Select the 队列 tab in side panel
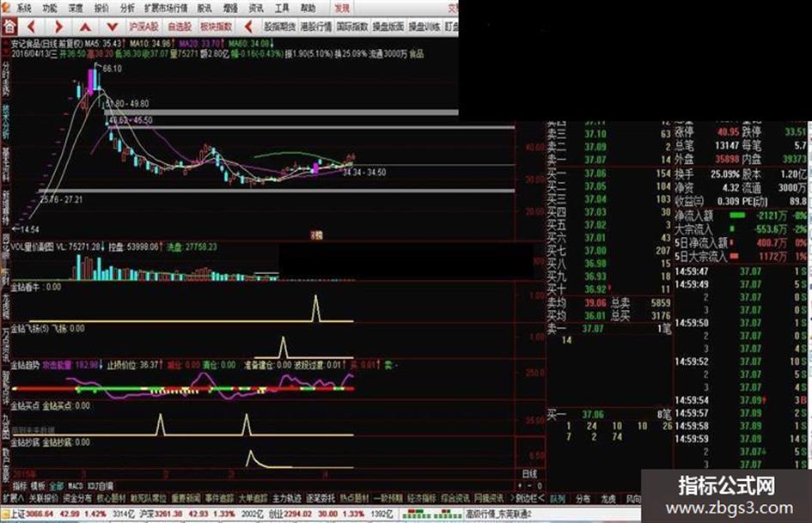Viewport: 812px width, 523px height. point(557,499)
